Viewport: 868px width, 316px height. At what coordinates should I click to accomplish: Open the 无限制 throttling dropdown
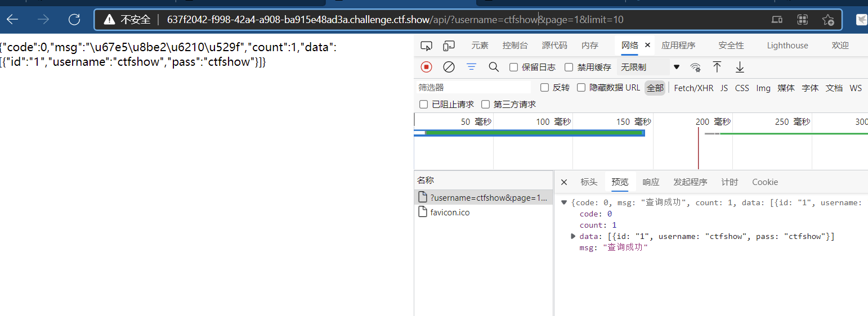(650, 67)
